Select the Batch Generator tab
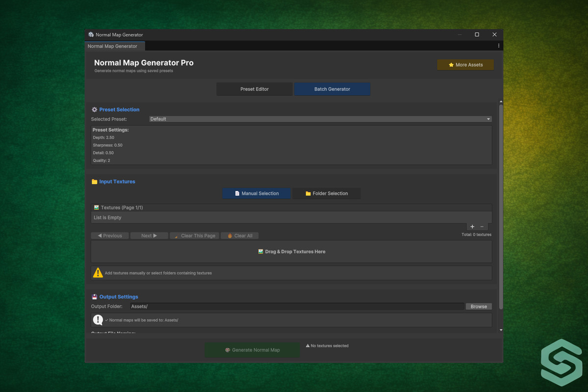 coord(332,89)
